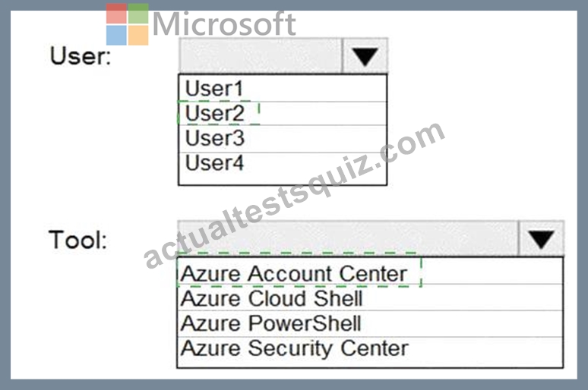
Task: Click the Tool: label
Action: [78, 240]
